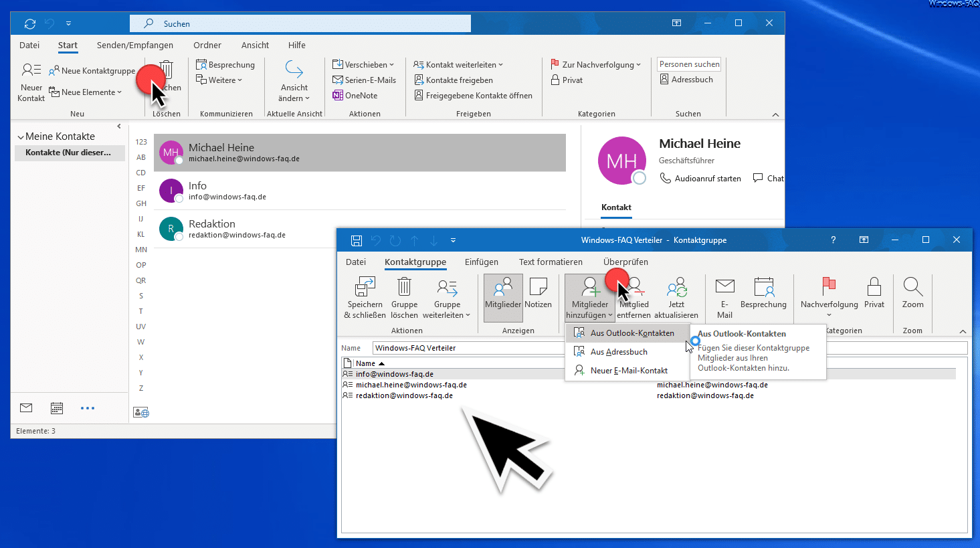Open more navigation options (three dots)
The height and width of the screenshot is (548, 980).
[x=88, y=407]
